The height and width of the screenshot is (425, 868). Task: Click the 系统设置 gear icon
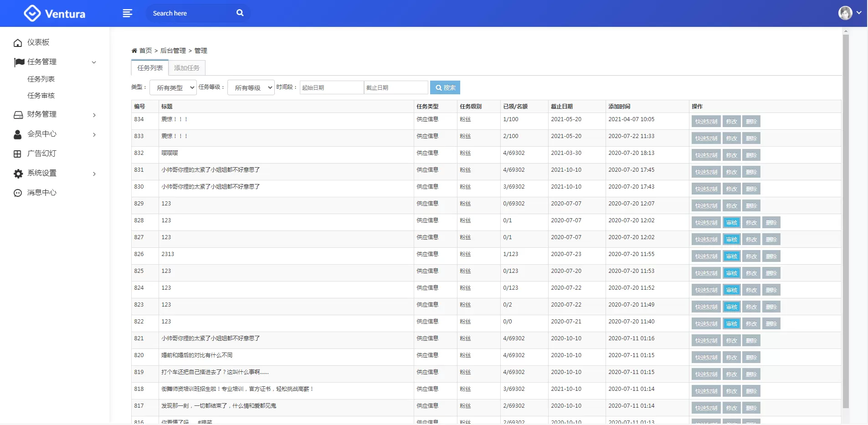tap(18, 174)
